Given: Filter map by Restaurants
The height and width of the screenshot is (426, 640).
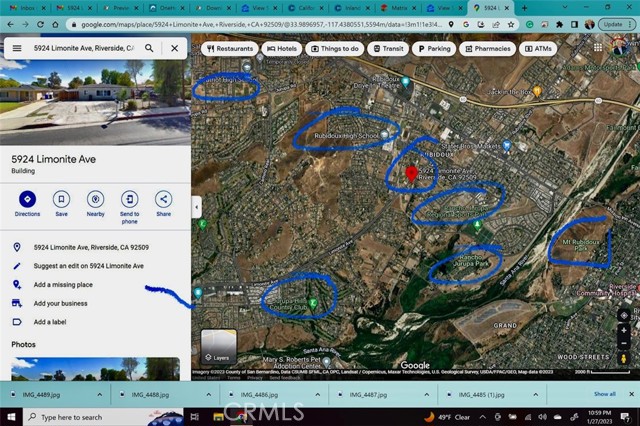Looking at the screenshot, I should (230, 49).
